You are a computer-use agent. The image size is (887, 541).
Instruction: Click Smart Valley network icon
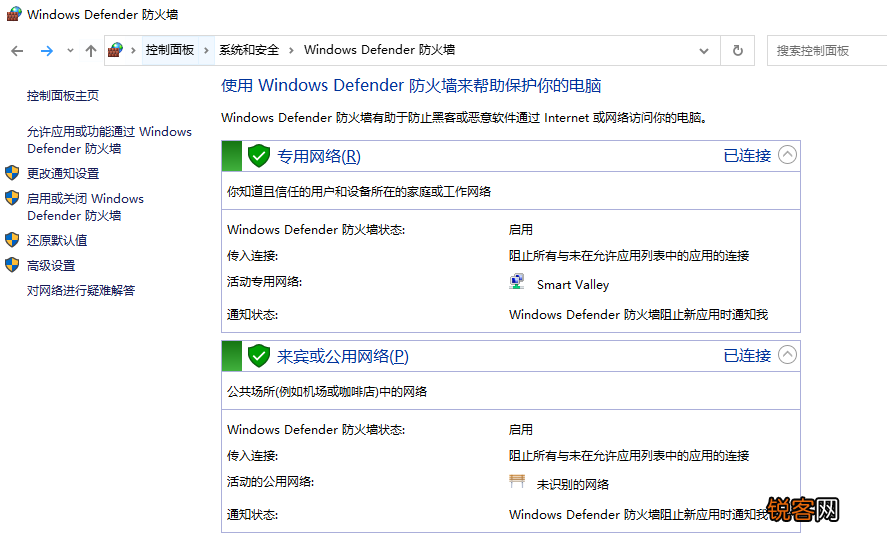tap(516, 282)
